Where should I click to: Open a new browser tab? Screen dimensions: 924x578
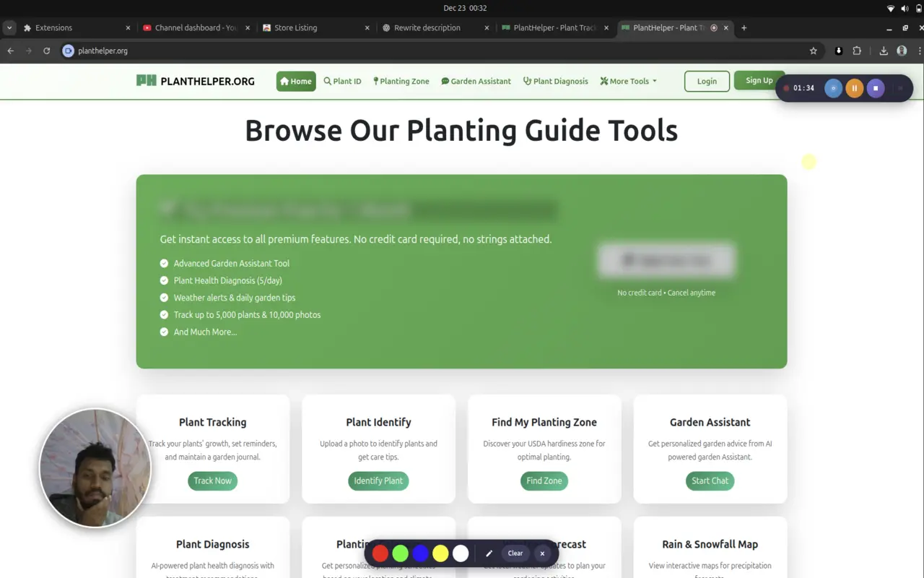[x=744, y=27]
